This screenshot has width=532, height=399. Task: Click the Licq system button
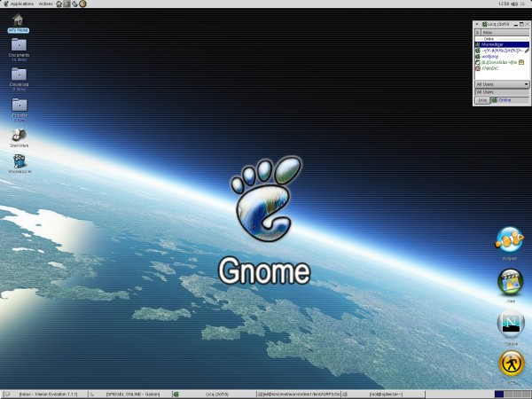(482, 100)
